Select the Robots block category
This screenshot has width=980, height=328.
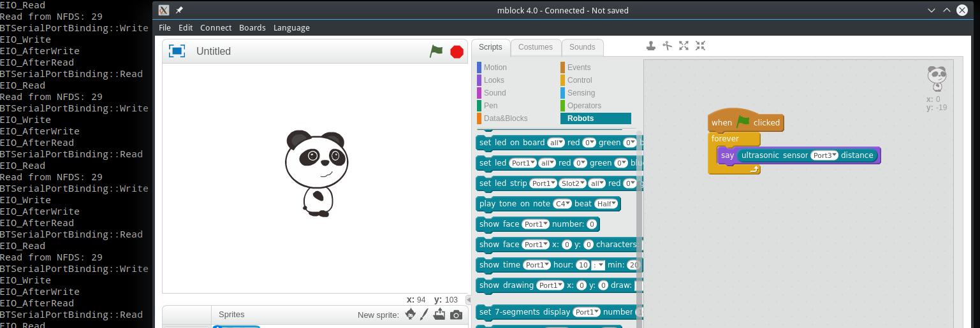pos(596,118)
